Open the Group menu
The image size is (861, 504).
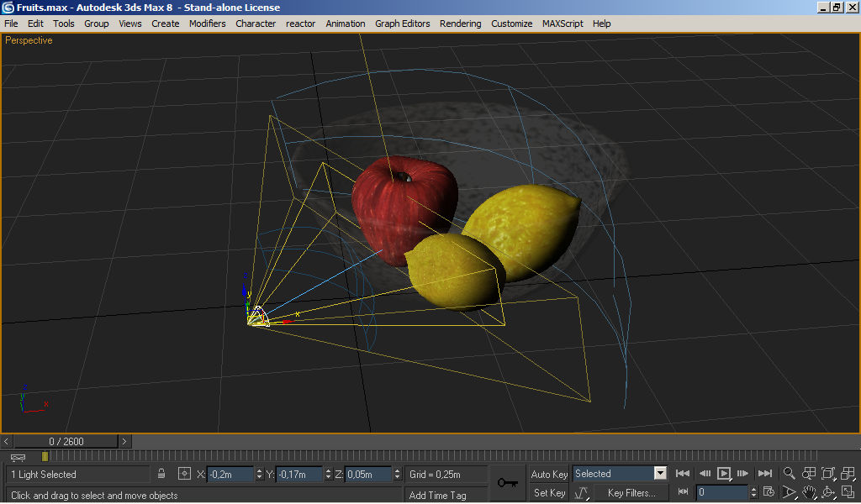97,24
